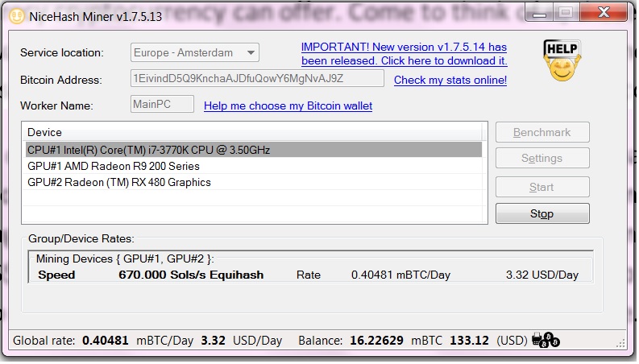Click the Balance 16.22629 mBTC value
The width and height of the screenshot is (639, 364).
(x=376, y=341)
